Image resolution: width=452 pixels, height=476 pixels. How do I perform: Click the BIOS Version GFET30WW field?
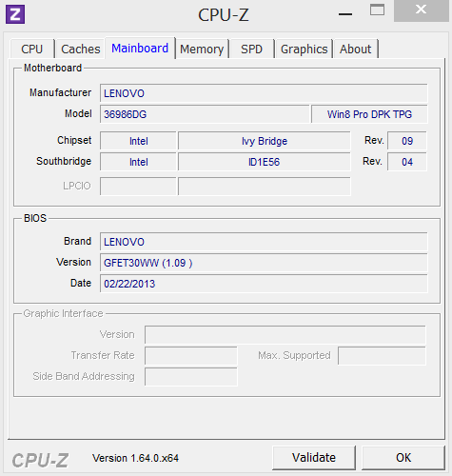264,263
